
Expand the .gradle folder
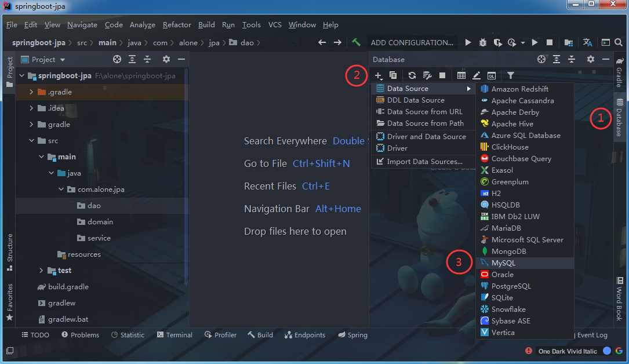click(x=31, y=92)
